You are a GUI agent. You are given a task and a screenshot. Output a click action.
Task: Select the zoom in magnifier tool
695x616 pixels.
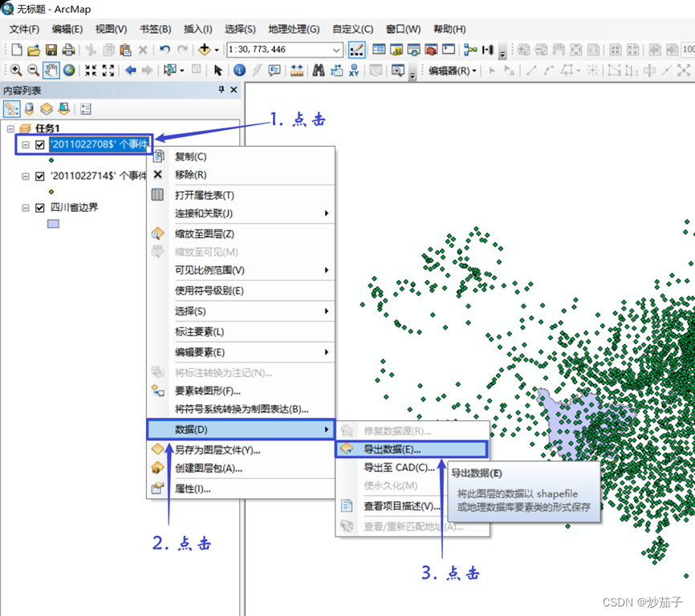point(15,70)
